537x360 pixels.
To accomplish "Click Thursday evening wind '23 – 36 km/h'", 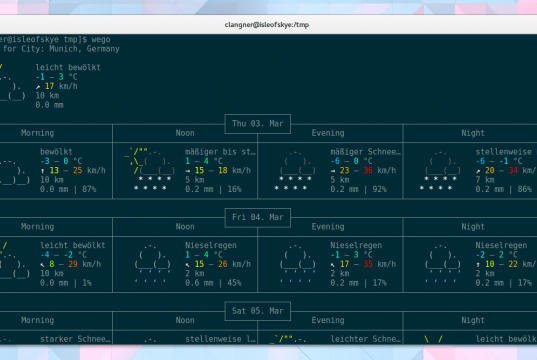I will tap(363, 170).
